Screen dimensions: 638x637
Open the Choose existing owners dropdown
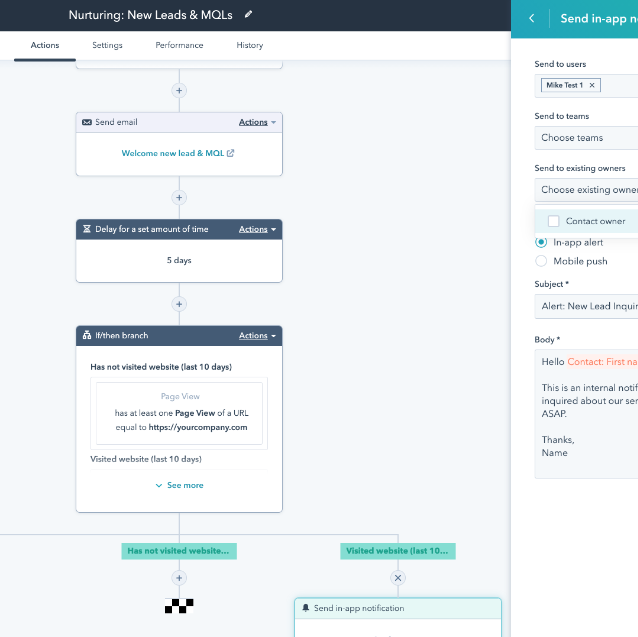pyautogui.click(x=586, y=190)
